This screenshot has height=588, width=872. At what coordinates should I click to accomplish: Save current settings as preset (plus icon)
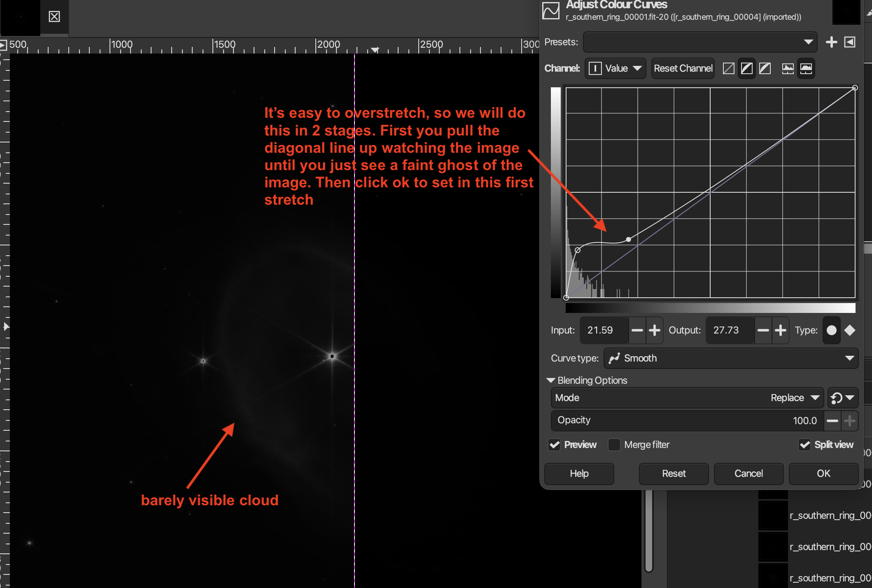click(x=831, y=42)
